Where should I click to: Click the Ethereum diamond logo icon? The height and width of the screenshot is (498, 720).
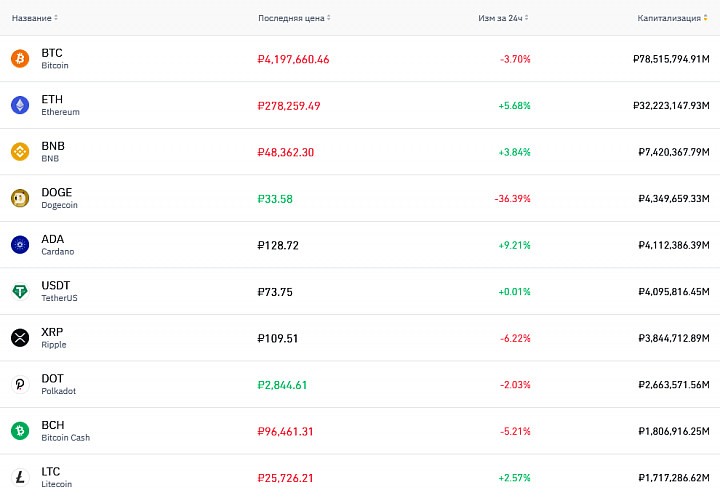[20, 105]
